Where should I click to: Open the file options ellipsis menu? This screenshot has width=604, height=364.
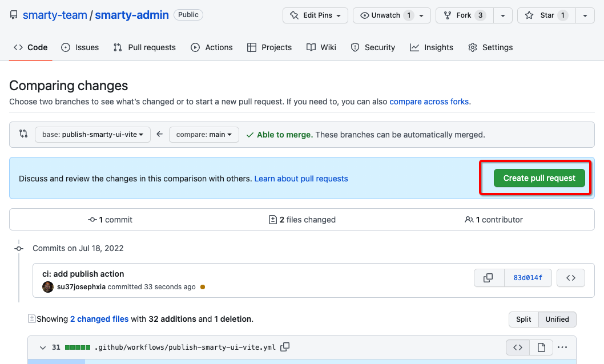(562, 347)
